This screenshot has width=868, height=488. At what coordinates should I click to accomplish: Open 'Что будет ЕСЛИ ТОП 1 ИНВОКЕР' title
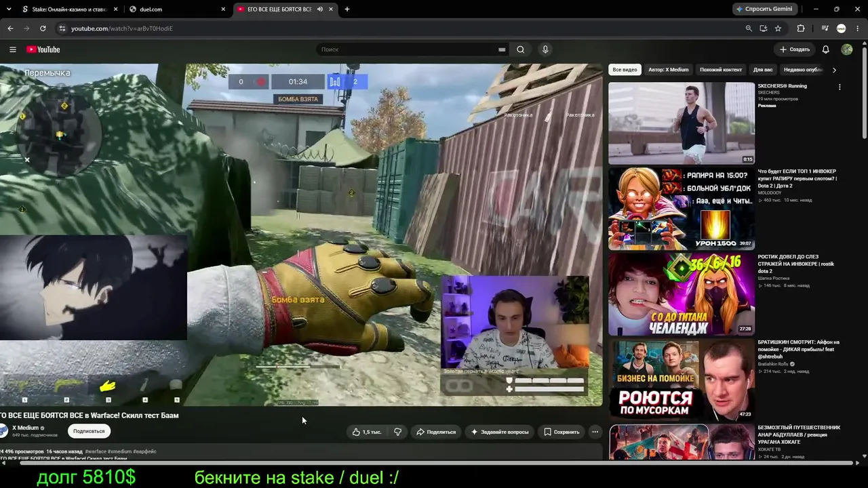click(797, 178)
